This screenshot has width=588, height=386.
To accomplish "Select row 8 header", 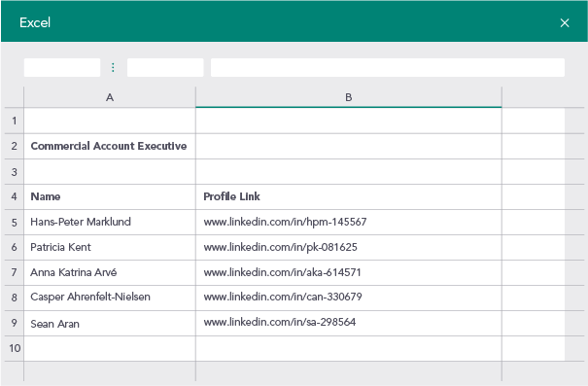I will (x=15, y=298).
